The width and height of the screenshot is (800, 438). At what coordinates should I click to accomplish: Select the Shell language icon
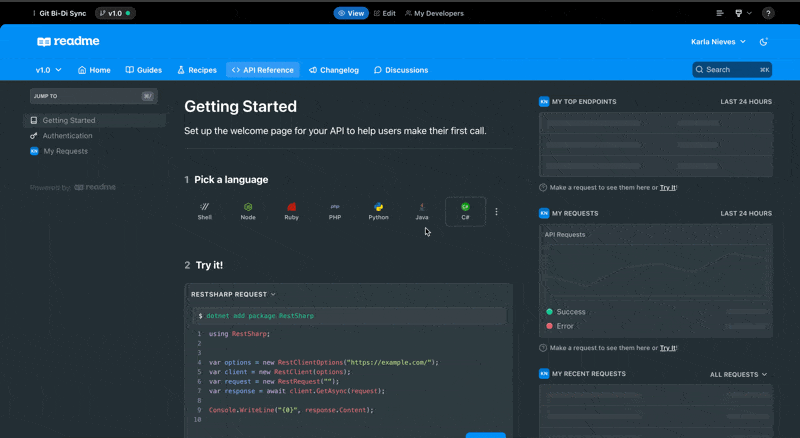pos(205,211)
